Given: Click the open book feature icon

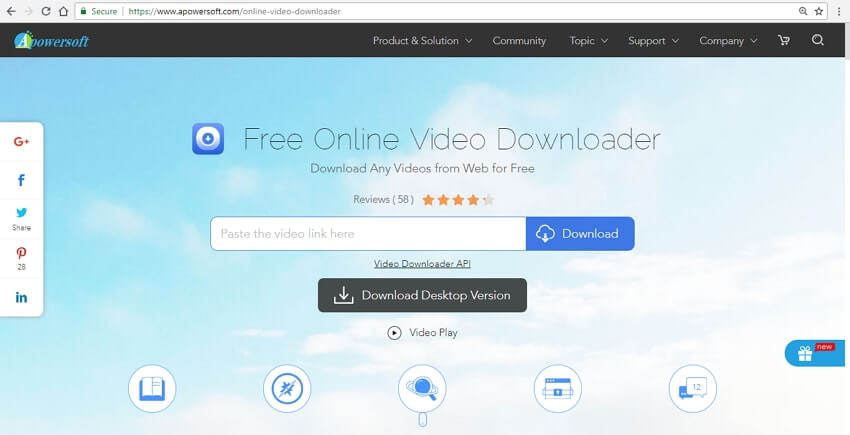Looking at the screenshot, I should 152,389.
